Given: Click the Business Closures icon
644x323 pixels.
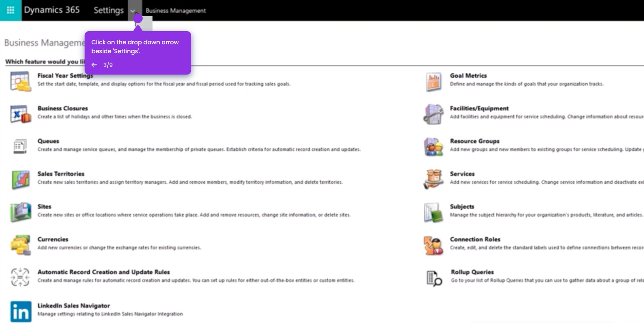Looking at the screenshot, I should pos(21,114).
